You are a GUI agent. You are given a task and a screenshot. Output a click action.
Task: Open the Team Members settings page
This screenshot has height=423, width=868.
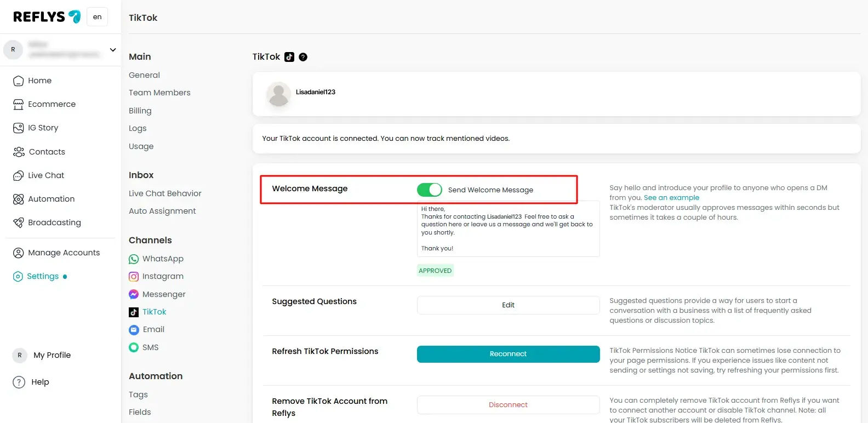pos(159,93)
